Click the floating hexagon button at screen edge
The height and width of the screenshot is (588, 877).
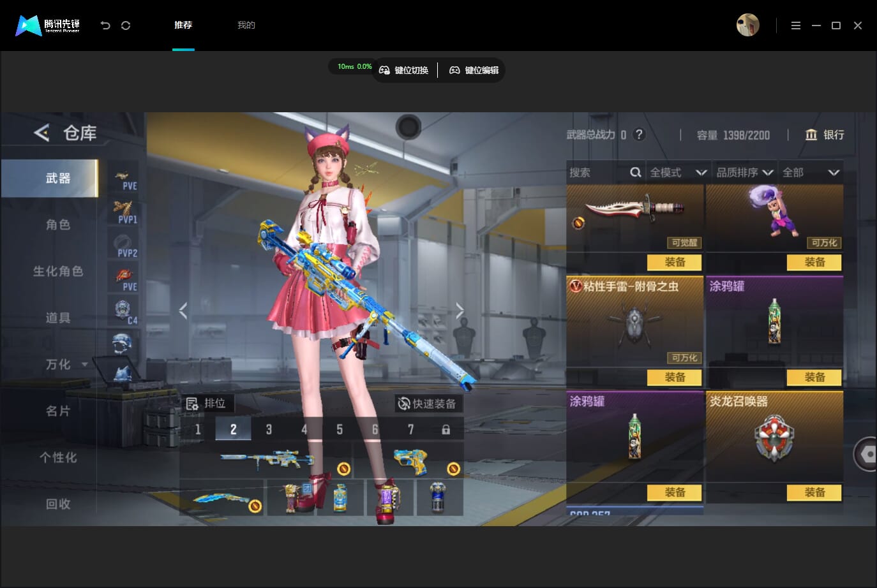(x=867, y=454)
